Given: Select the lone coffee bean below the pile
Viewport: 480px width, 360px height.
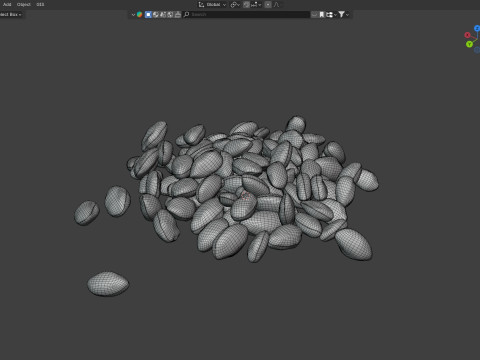Looking at the screenshot, I should 108,284.
